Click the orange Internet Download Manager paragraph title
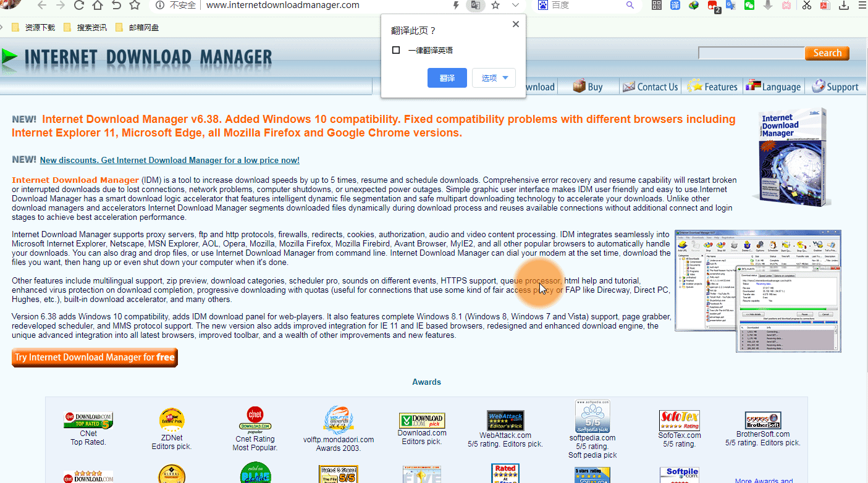 [x=75, y=180]
